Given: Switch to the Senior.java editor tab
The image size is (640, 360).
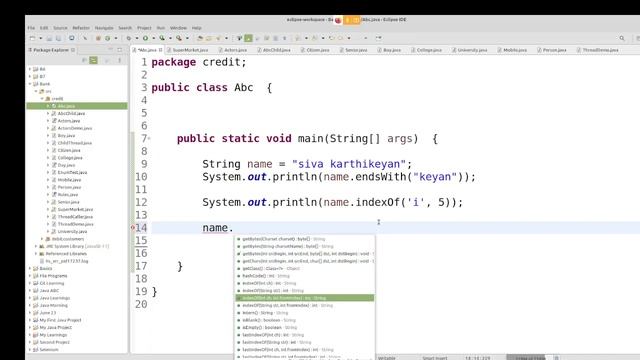Looking at the screenshot, I should [353, 50].
